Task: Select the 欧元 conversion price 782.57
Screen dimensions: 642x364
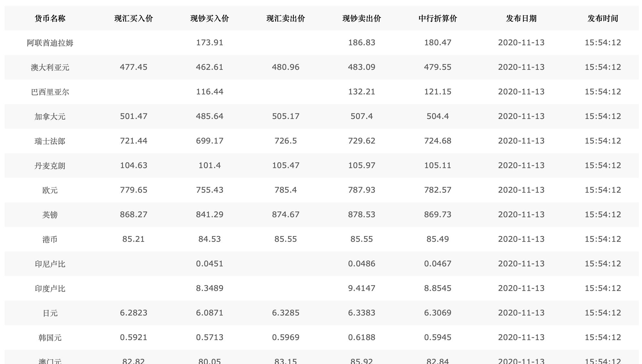Action: click(x=438, y=190)
